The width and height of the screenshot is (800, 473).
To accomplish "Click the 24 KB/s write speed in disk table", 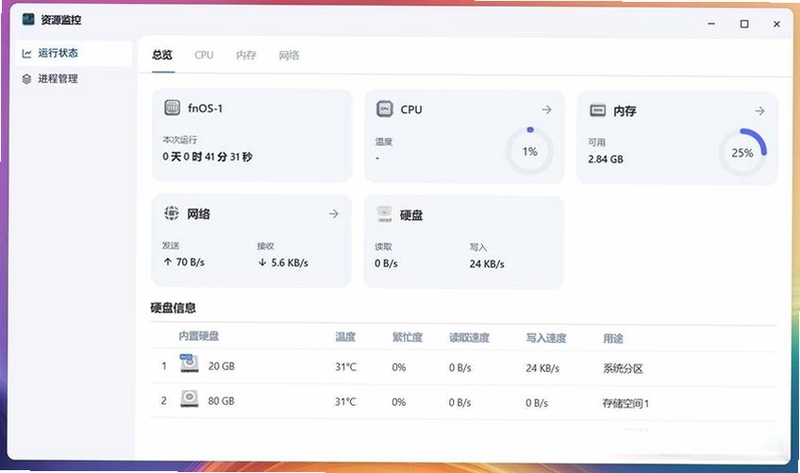I will click(542, 368).
